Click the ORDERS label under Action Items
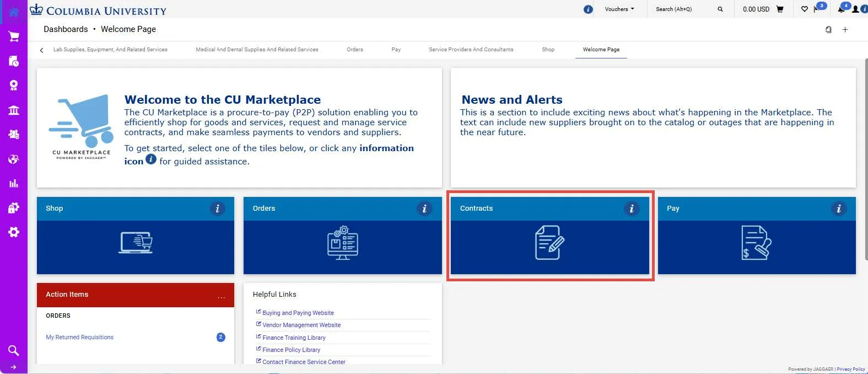The width and height of the screenshot is (868, 374). 58,316
